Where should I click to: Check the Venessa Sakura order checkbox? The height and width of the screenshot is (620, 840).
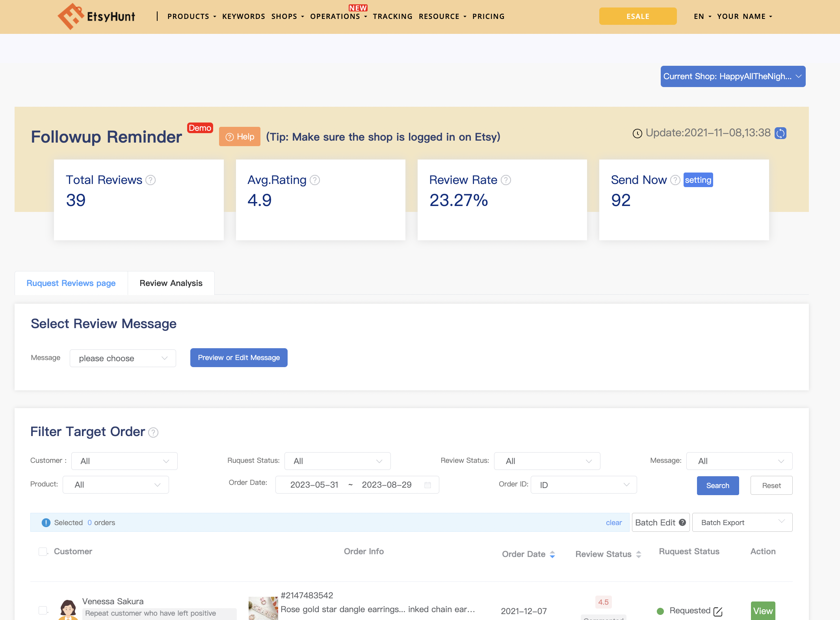[43, 610]
